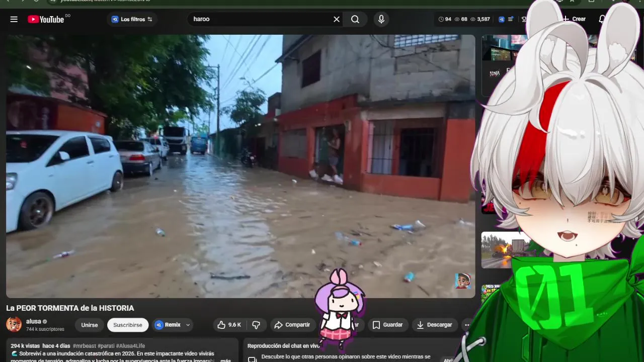Click the Unirse button

(90, 325)
